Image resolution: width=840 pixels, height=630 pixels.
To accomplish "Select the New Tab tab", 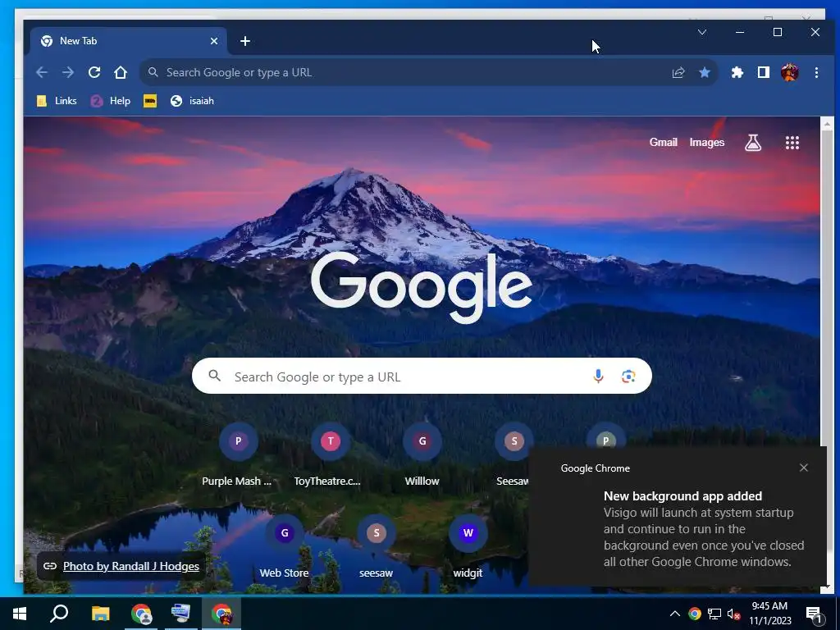I will 129,41.
